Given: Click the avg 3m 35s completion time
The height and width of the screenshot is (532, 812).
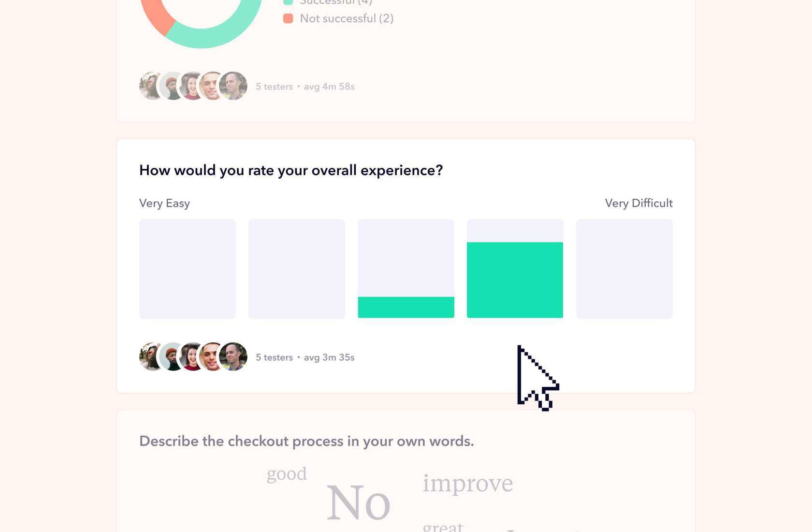Looking at the screenshot, I should pos(329,357).
